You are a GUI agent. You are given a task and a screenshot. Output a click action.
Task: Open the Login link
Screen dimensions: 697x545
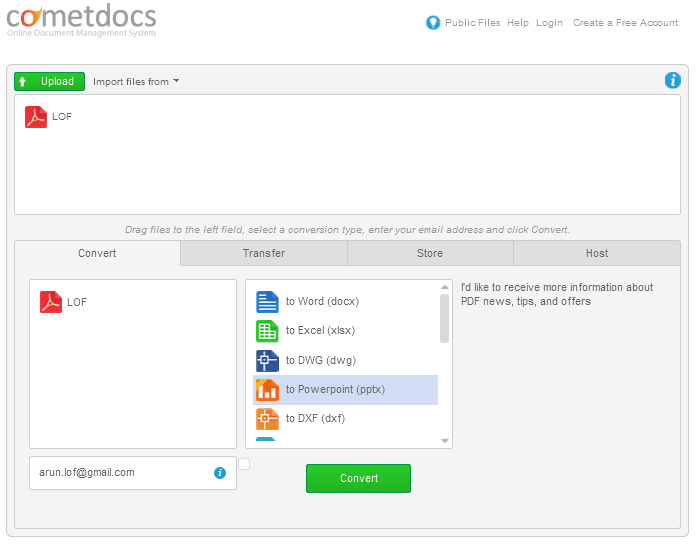point(549,22)
